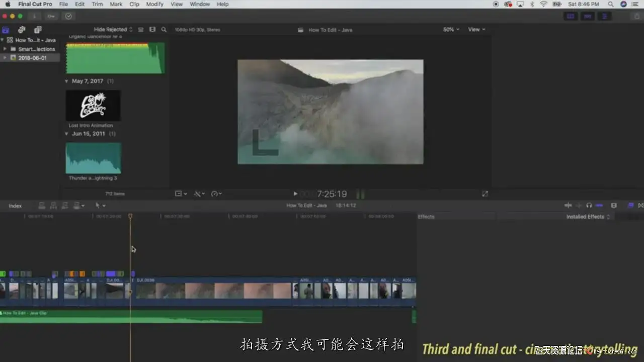
Task: Open the Modify menu
Action: [155, 4]
